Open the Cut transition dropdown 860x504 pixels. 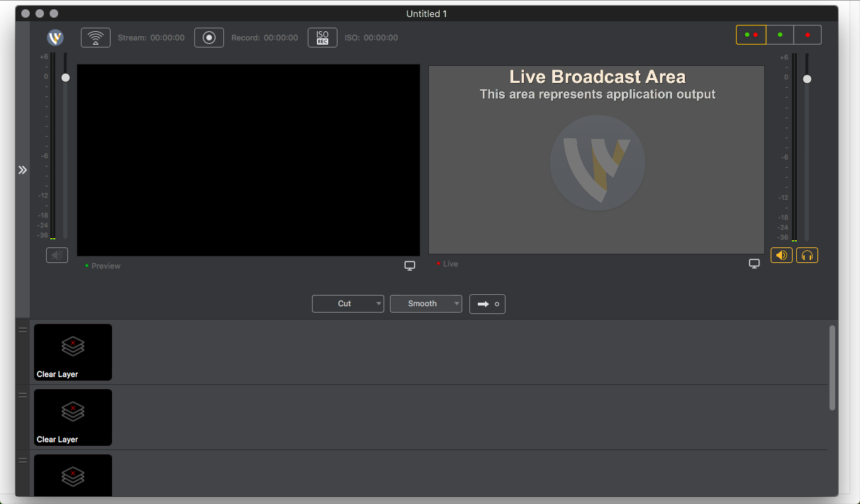(x=348, y=304)
